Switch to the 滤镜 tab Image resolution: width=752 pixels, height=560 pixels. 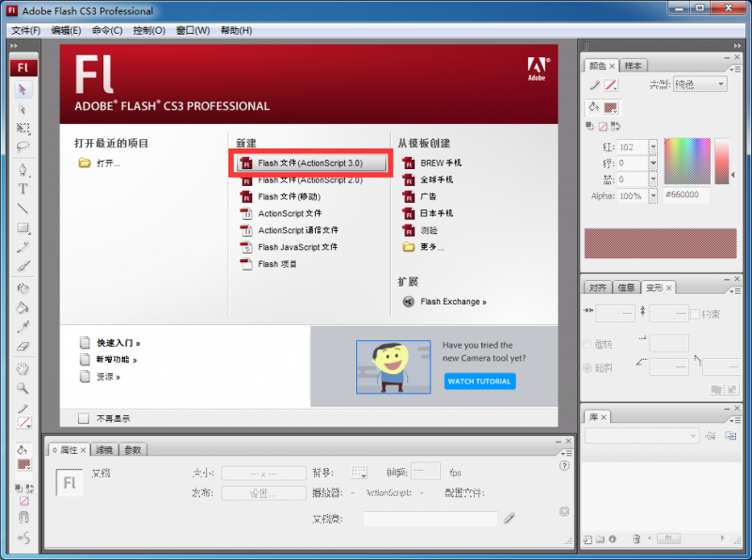(104, 450)
